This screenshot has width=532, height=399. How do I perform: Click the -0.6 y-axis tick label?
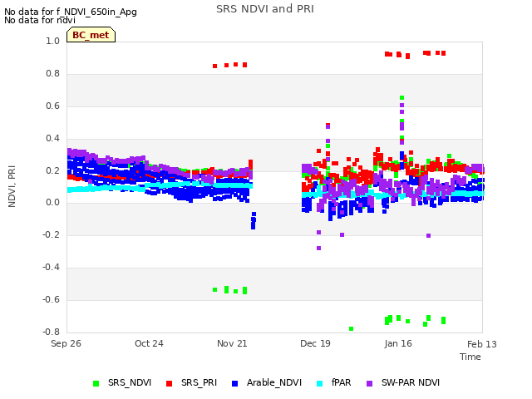click(x=51, y=299)
